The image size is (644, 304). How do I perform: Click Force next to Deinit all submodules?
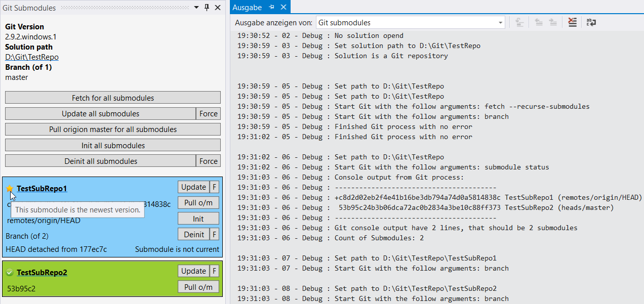208,161
